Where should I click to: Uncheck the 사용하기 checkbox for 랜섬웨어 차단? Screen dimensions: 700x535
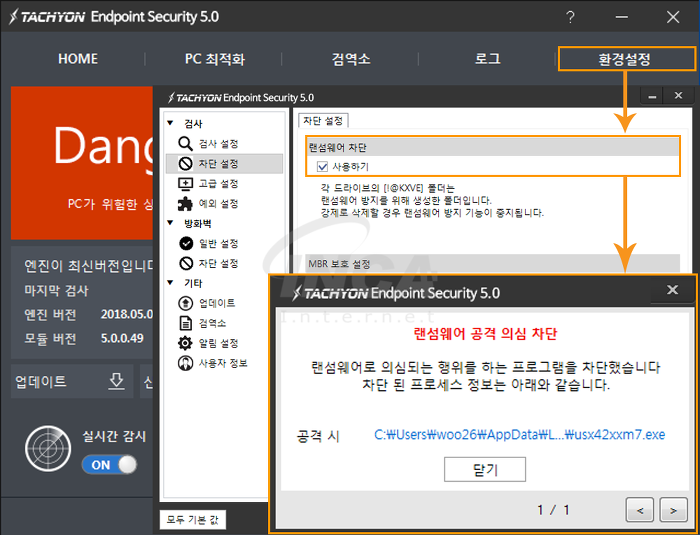click(322, 167)
